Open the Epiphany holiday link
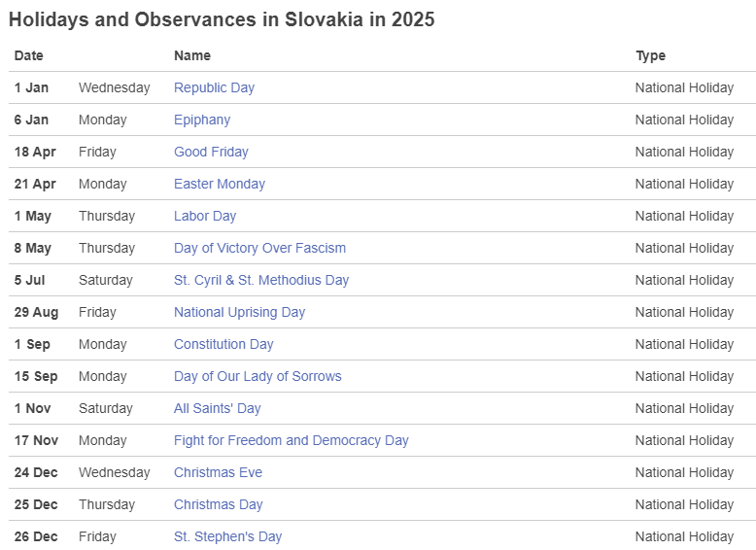Image resolution: width=756 pixels, height=550 pixels. pyautogui.click(x=202, y=120)
